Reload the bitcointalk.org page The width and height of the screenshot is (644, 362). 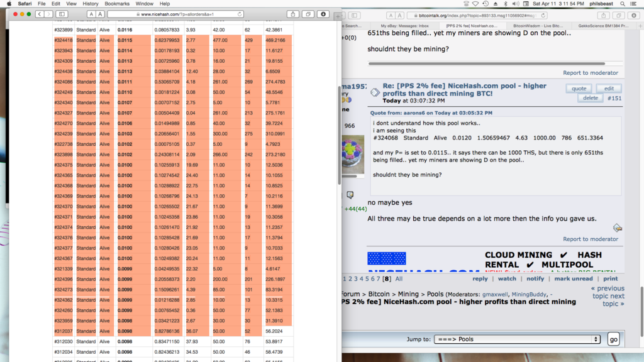click(543, 15)
